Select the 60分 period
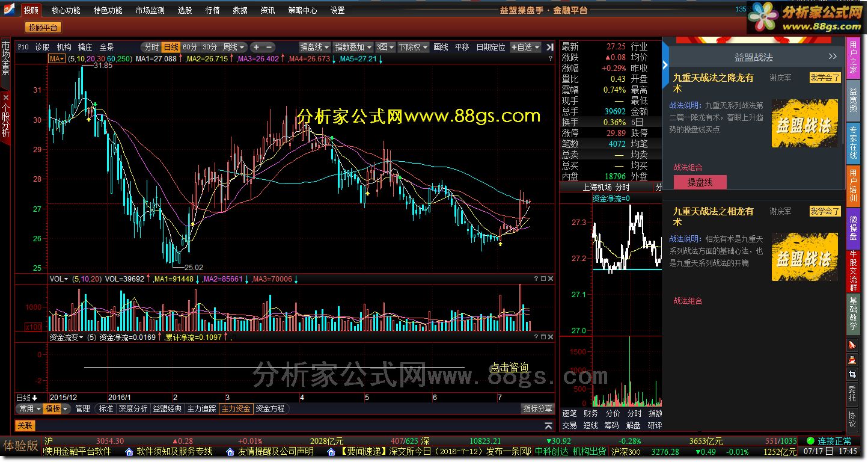The width and height of the screenshot is (868, 462). click(x=190, y=47)
